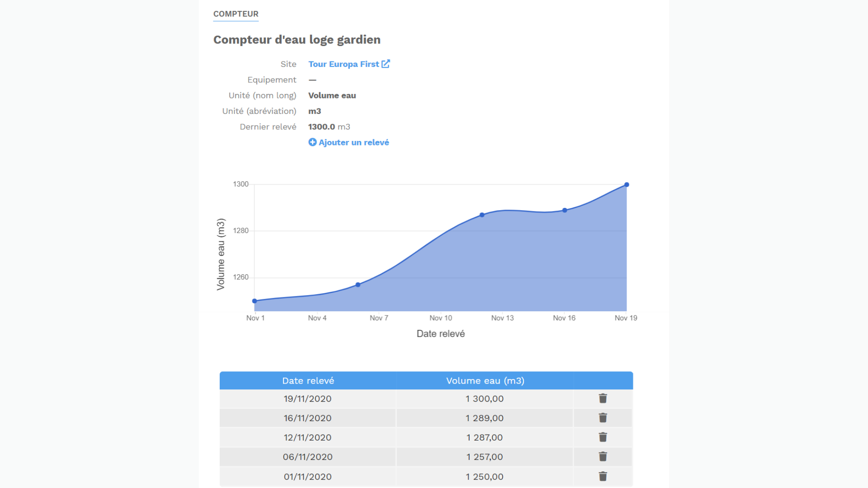Select the COMPTEUR tab
The height and width of the screenshot is (488, 868).
click(x=236, y=14)
